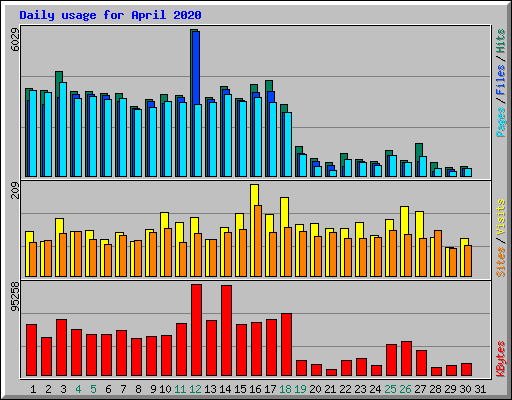Click day label 28 on the x-axis
This screenshot has height=400, width=512.
pos(435,389)
